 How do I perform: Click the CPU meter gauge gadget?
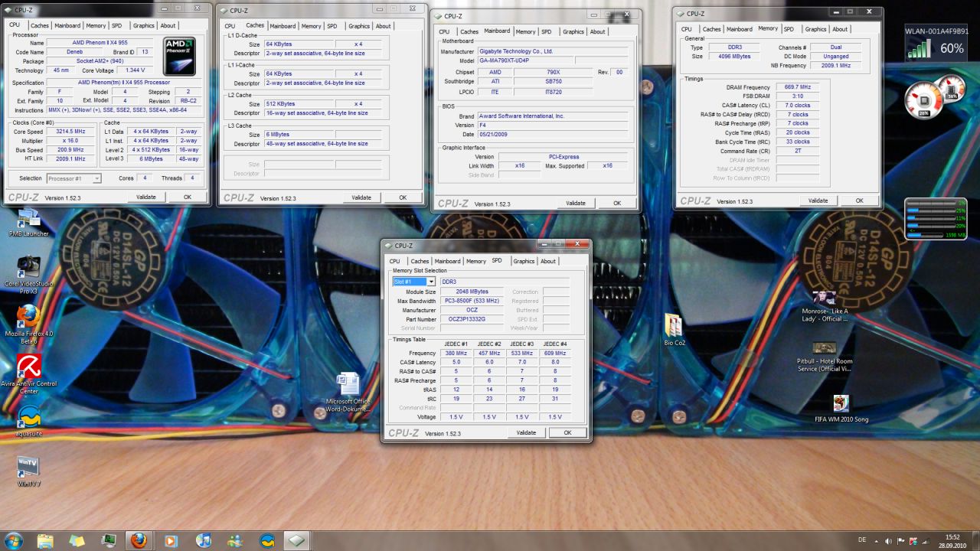(923, 99)
